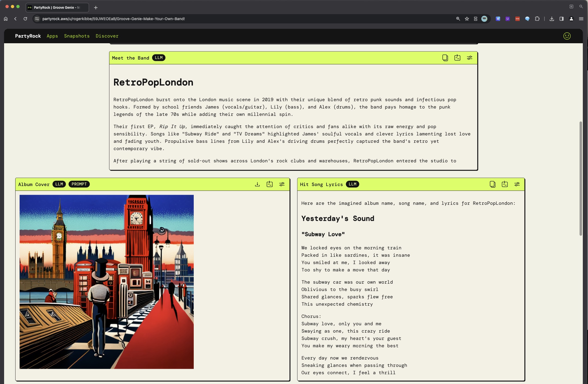Download the Album Cover image

[x=257, y=184]
